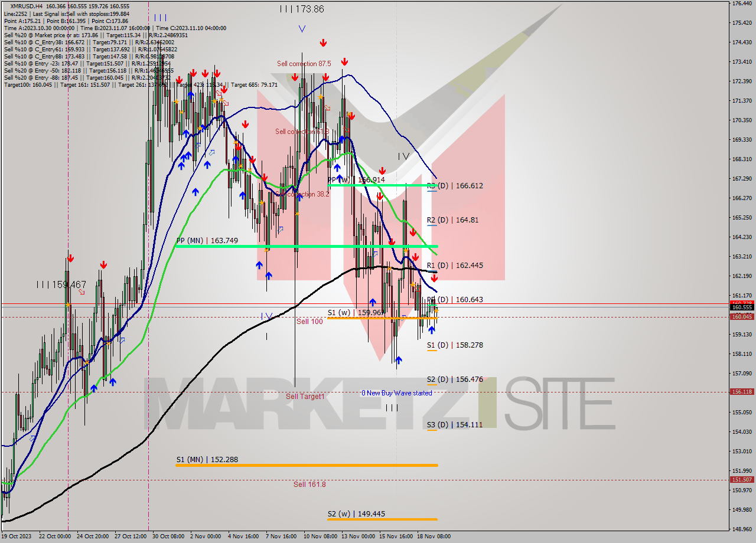Click the 176.440 value on price scale
The image size is (756, 543).
[x=741, y=4]
